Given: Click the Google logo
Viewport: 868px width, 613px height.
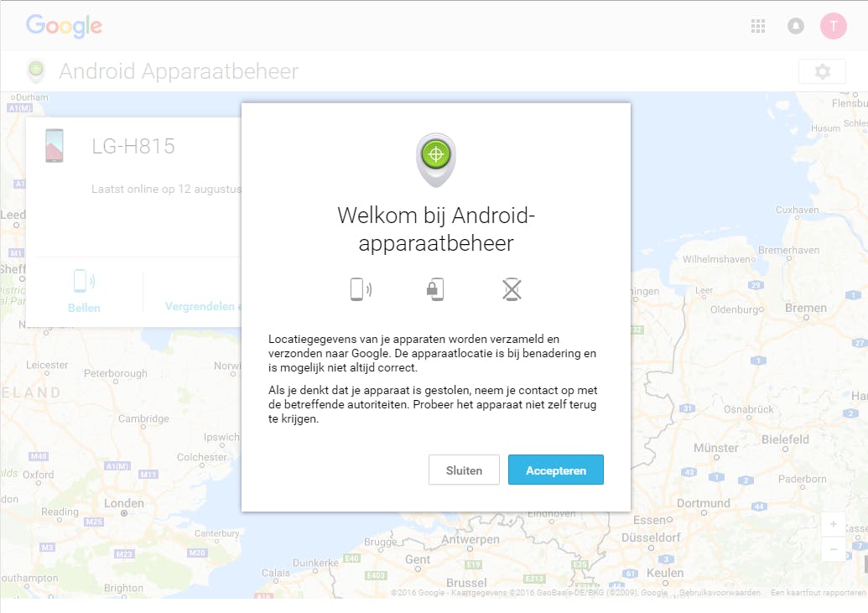Looking at the screenshot, I should (65, 26).
